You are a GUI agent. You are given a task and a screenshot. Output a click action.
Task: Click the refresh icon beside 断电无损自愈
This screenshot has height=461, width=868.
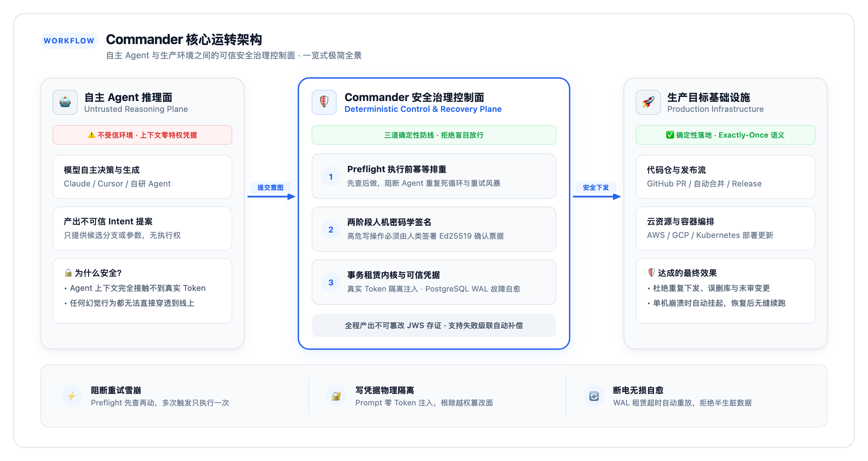coord(594,396)
